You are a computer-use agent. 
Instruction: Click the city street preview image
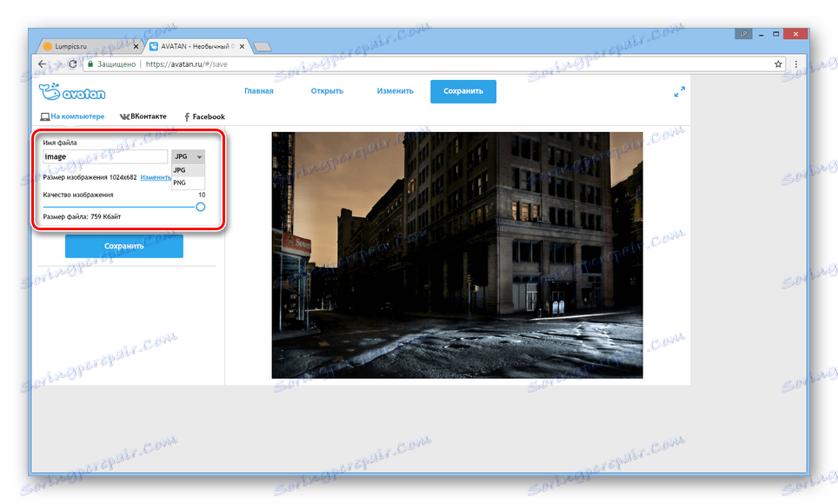(457, 255)
